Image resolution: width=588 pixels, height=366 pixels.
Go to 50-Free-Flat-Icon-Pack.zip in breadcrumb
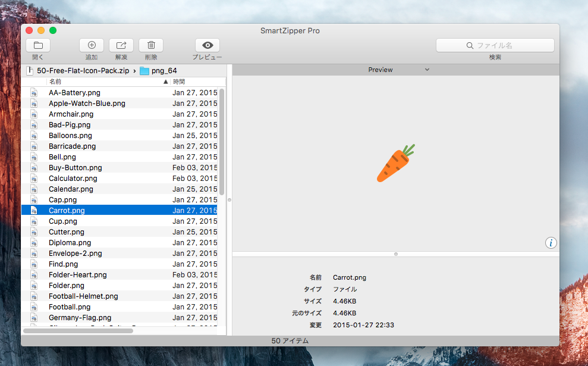tap(82, 71)
